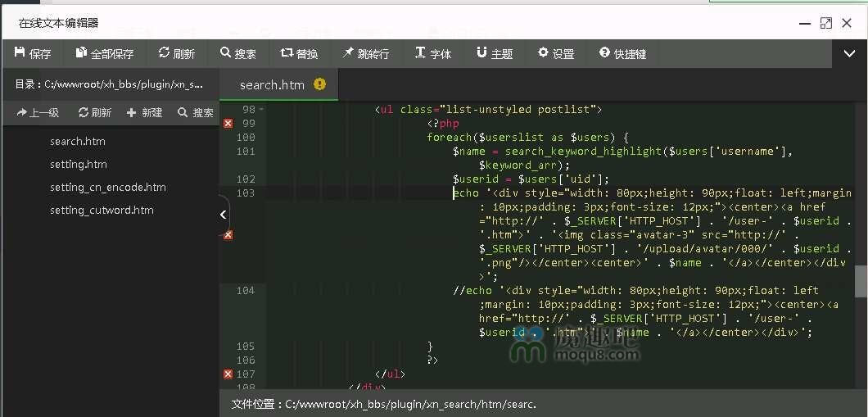The height and width of the screenshot is (417, 868).
Task: Click 全部保存 to save all files
Action: pos(105,54)
